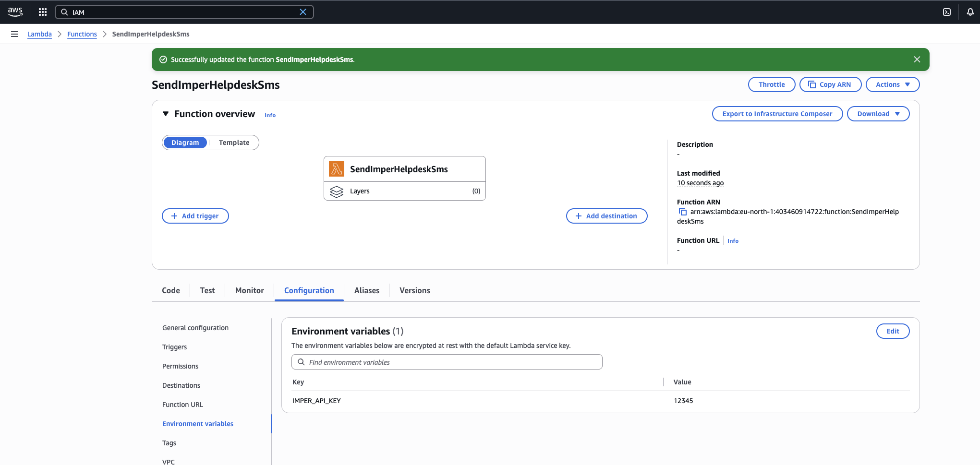Open the Actions dropdown

893,84
